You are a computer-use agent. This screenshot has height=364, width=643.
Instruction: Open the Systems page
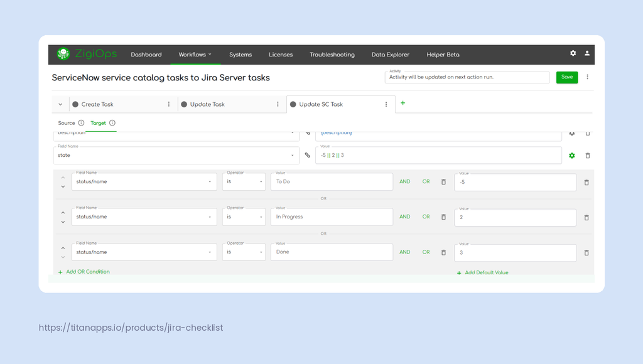click(x=240, y=55)
